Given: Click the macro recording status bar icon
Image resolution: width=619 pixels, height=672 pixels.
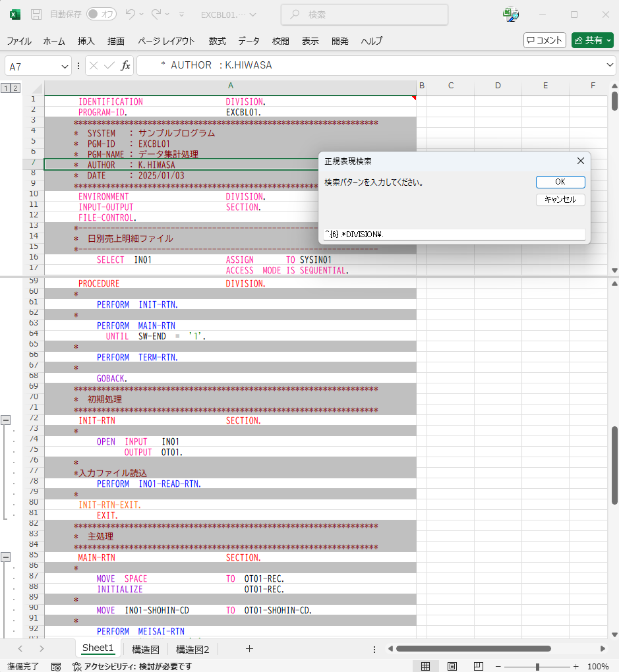Looking at the screenshot, I should [x=56, y=666].
